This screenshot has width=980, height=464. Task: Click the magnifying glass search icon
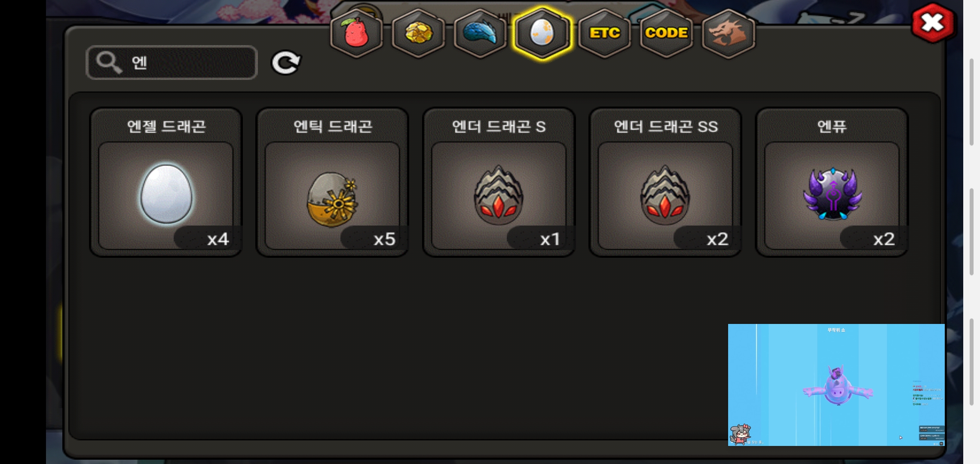pyautogui.click(x=109, y=63)
